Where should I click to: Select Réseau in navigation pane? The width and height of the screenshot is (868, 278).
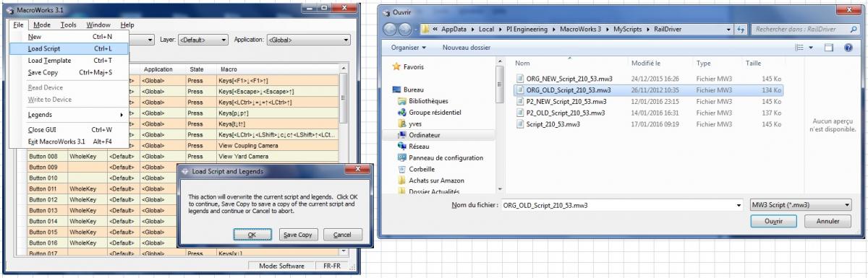(x=414, y=146)
